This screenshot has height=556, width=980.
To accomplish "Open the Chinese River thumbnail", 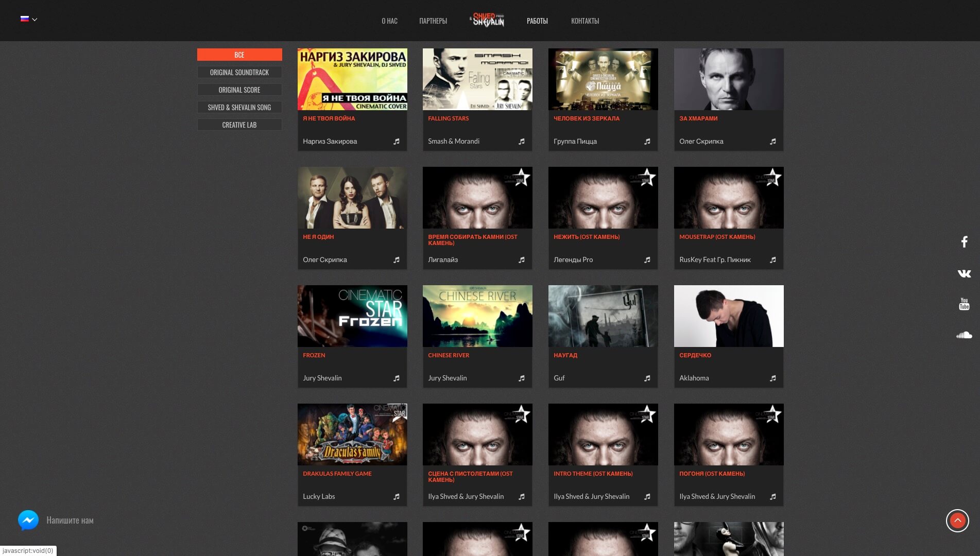I will pyautogui.click(x=477, y=316).
